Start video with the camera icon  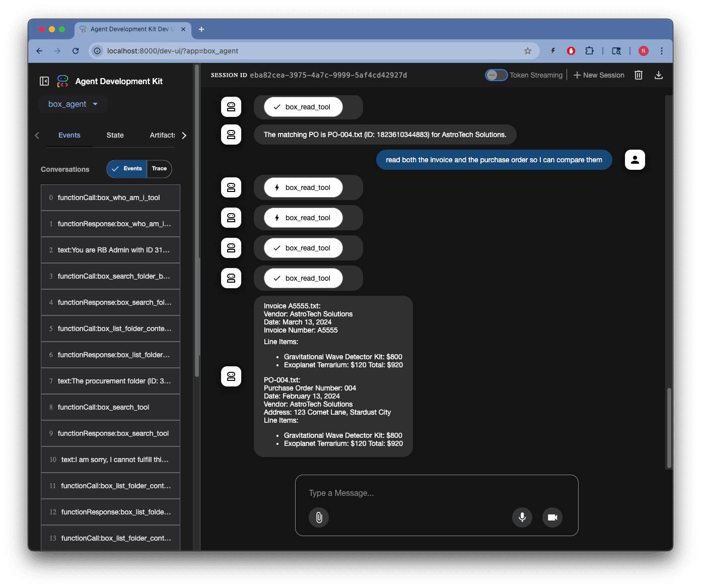pos(552,517)
